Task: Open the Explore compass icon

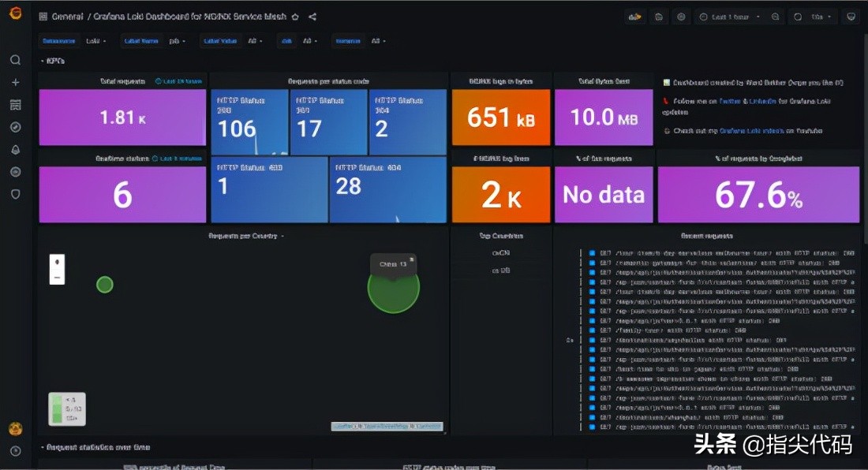Action: tap(15, 127)
